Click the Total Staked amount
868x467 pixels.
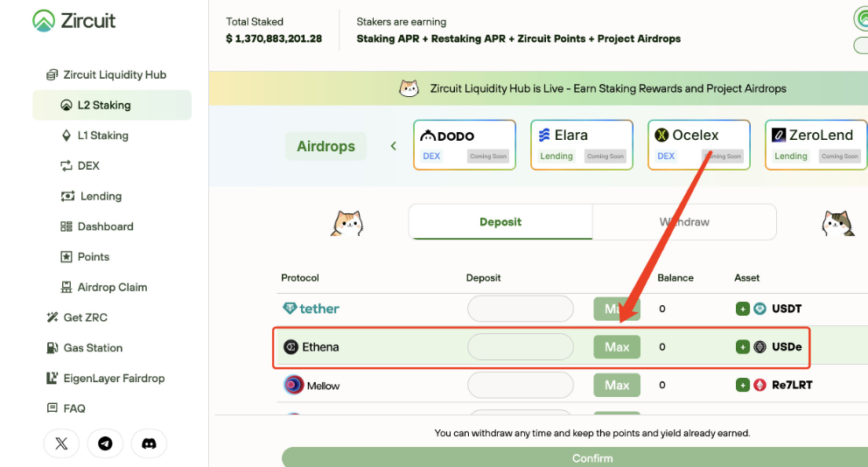point(274,38)
